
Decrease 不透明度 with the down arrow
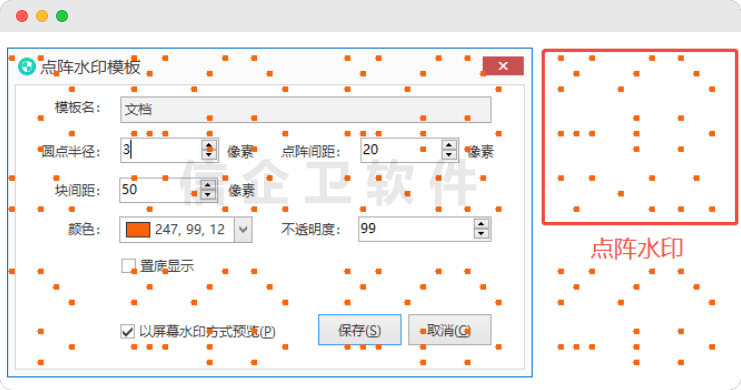tap(481, 234)
